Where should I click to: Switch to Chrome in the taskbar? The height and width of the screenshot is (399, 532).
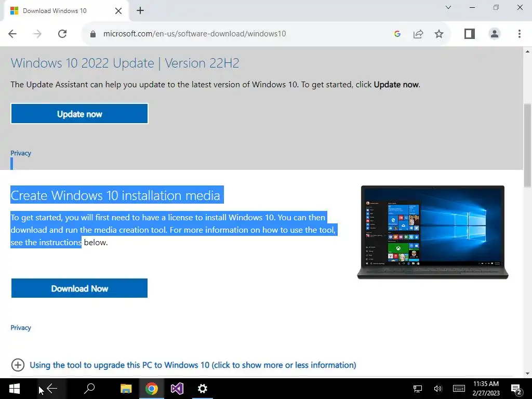(151, 389)
